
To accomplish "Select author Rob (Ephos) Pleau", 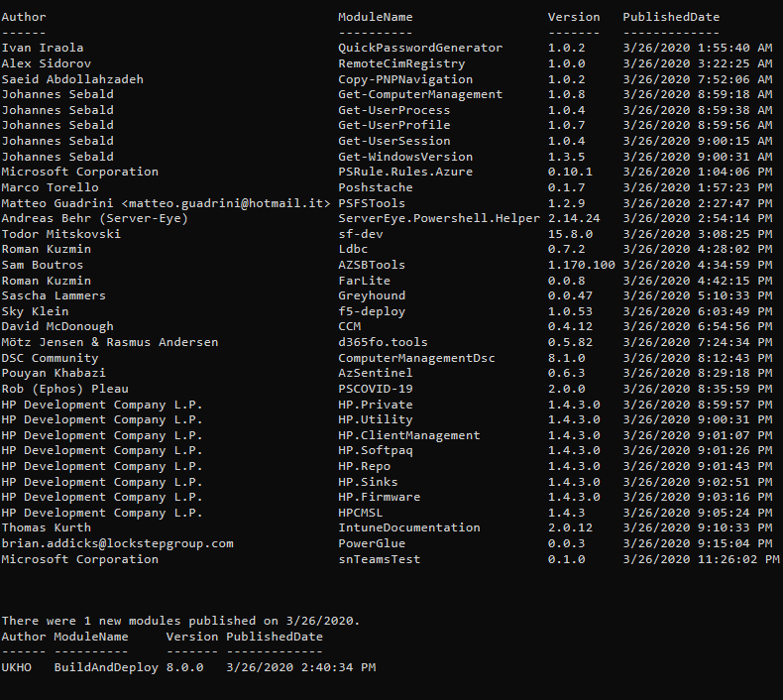I will (x=64, y=390).
